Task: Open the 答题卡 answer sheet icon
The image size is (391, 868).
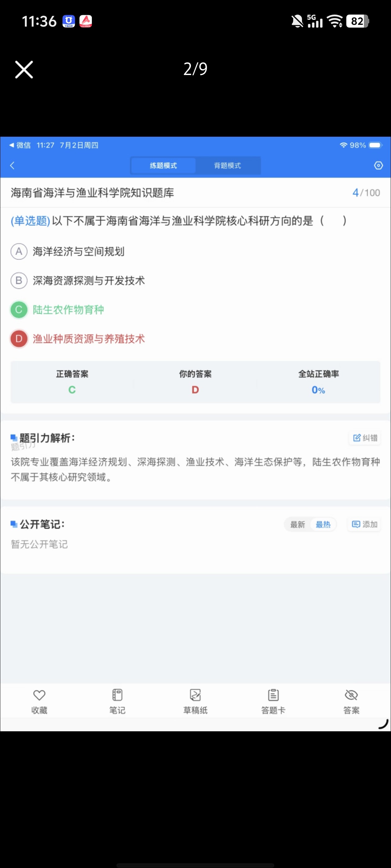Action: (x=273, y=694)
